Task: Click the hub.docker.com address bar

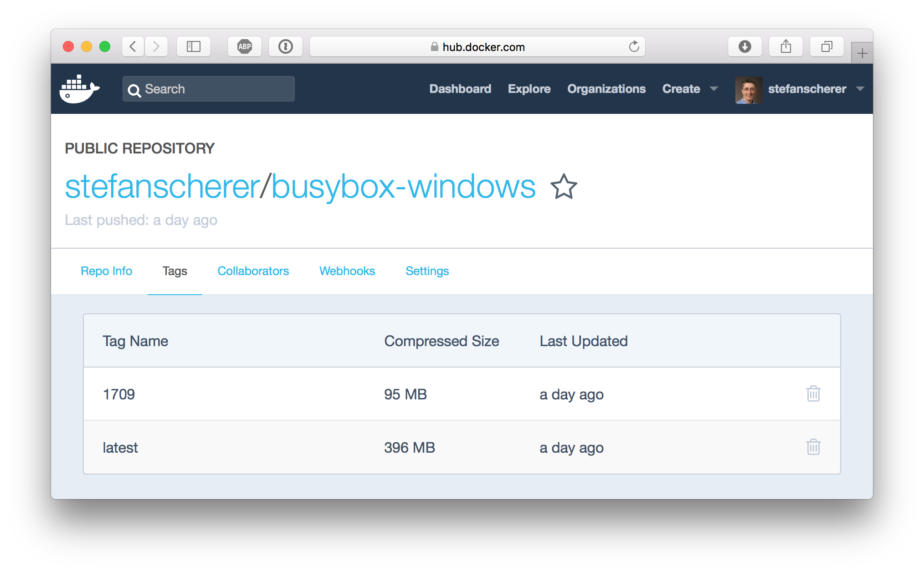Action: [x=477, y=46]
